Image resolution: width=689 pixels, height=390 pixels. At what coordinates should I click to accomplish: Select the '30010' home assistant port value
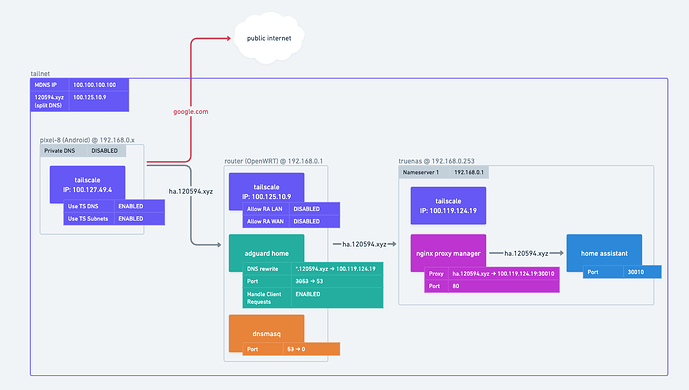pos(642,272)
